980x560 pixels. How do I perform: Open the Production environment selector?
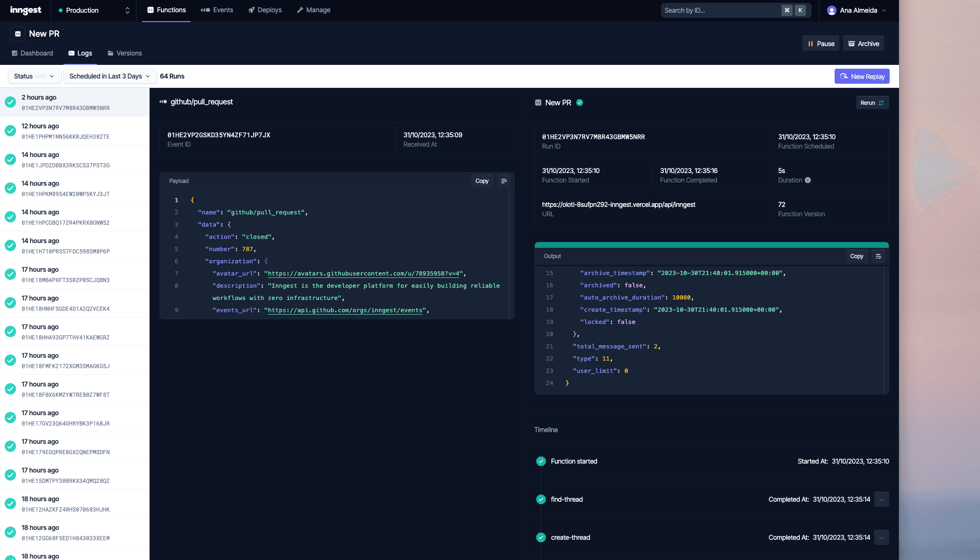[94, 10]
